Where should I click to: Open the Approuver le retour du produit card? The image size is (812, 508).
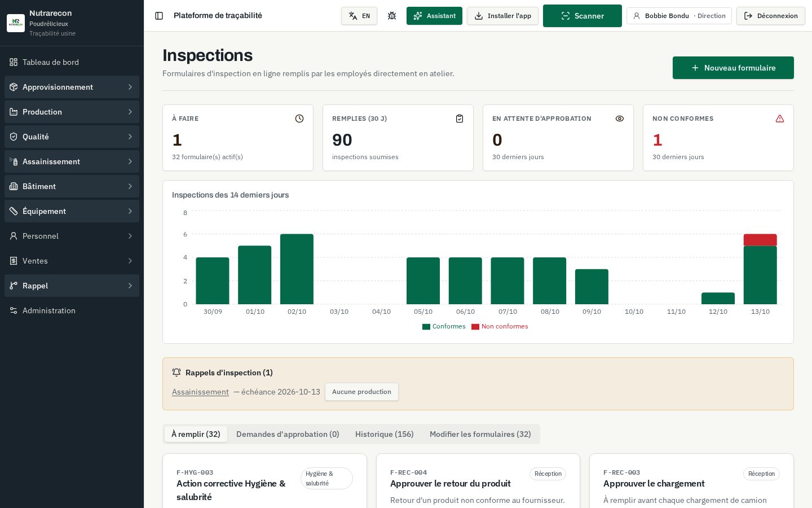pos(478,481)
